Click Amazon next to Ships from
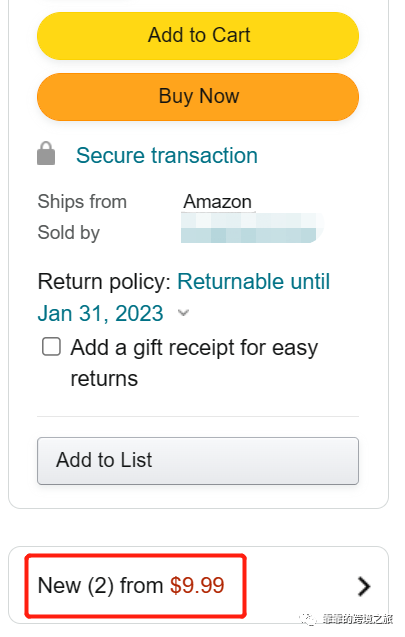 point(217,202)
